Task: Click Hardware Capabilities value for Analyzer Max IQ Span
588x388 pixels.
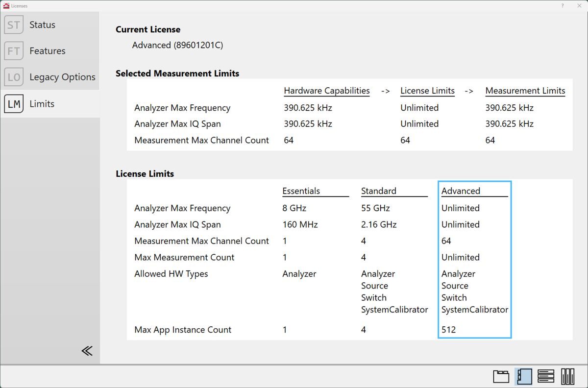Action: pos(308,124)
